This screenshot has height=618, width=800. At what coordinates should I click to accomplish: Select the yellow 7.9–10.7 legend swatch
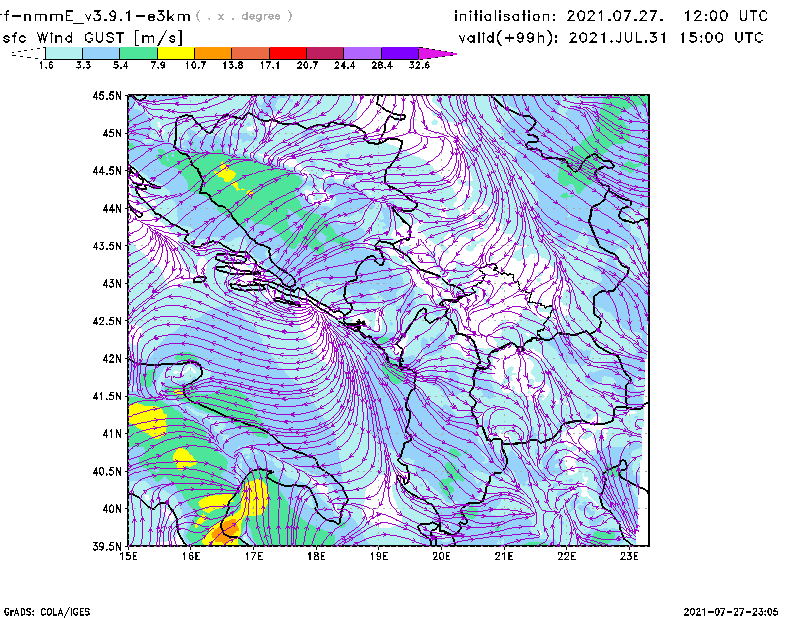[x=176, y=53]
